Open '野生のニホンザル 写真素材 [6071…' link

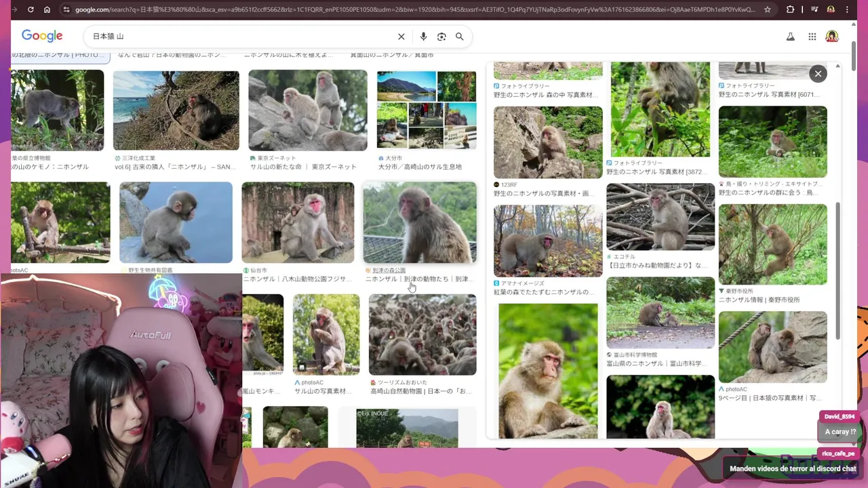[770, 95]
